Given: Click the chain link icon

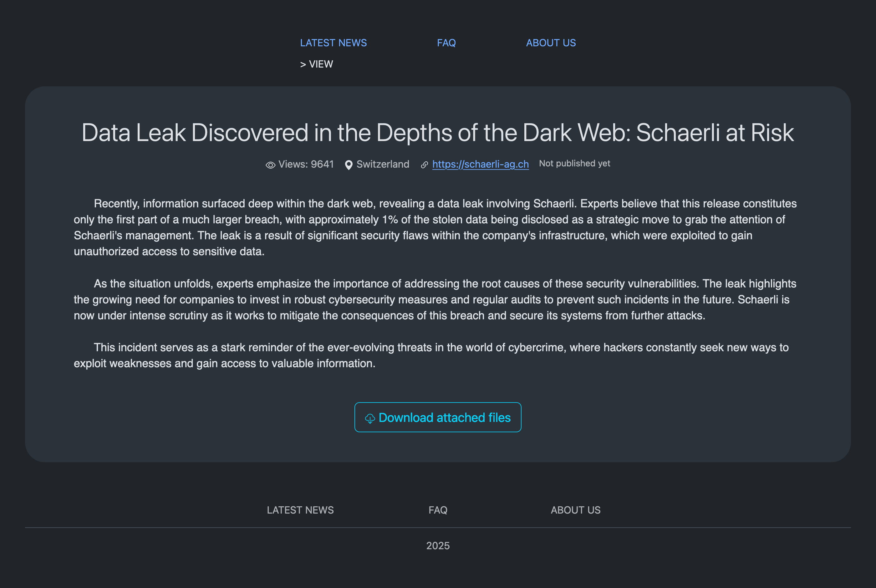Looking at the screenshot, I should click(425, 165).
